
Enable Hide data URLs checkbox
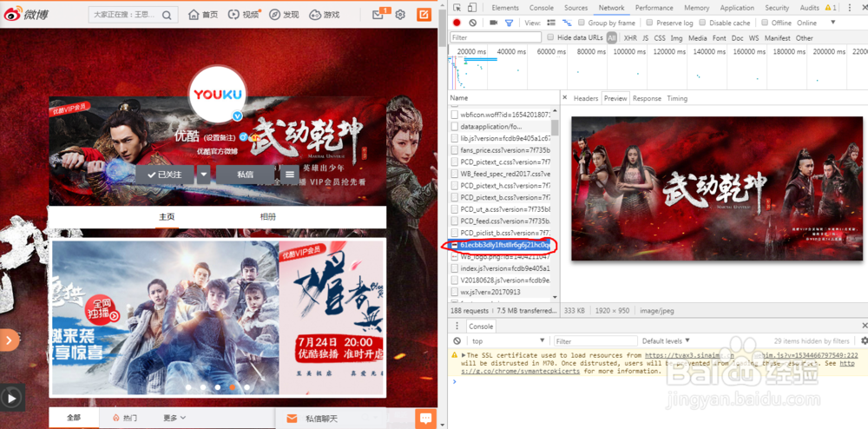(550, 37)
